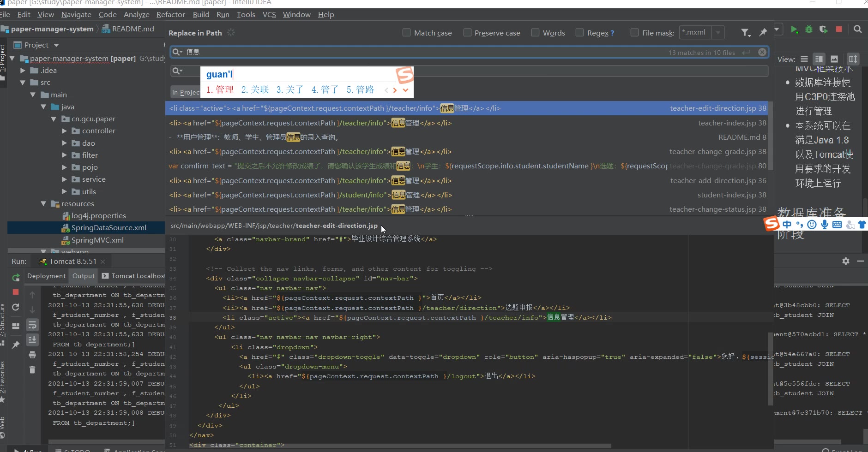This screenshot has width=868, height=452.
Task: Toggle scroll to end of console
Action: (x=32, y=340)
